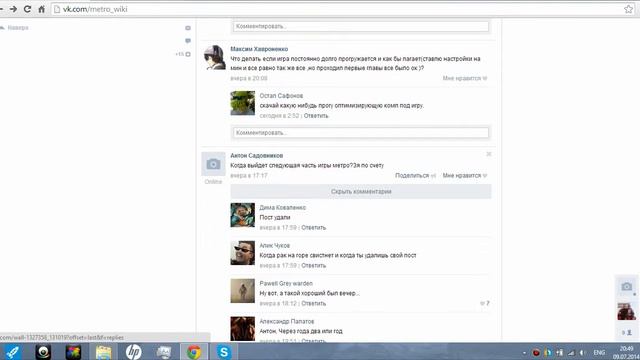Open camera placeholder chat contact at right edge
The width and height of the screenshot is (640, 360).
pos(627,287)
